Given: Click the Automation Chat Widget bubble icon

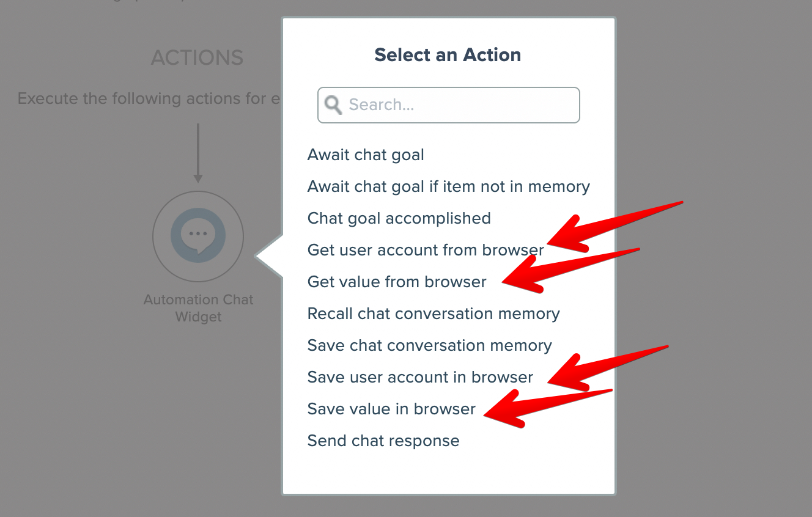Looking at the screenshot, I should coord(198,236).
